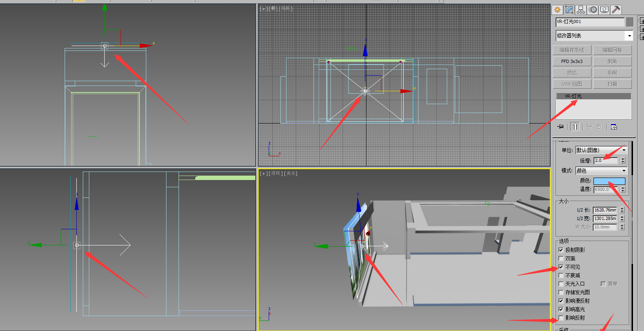The height and width of the screenshot is (331, 644).
Task: Click the FFD 3x3x3 button
Action: coord(572,61)
